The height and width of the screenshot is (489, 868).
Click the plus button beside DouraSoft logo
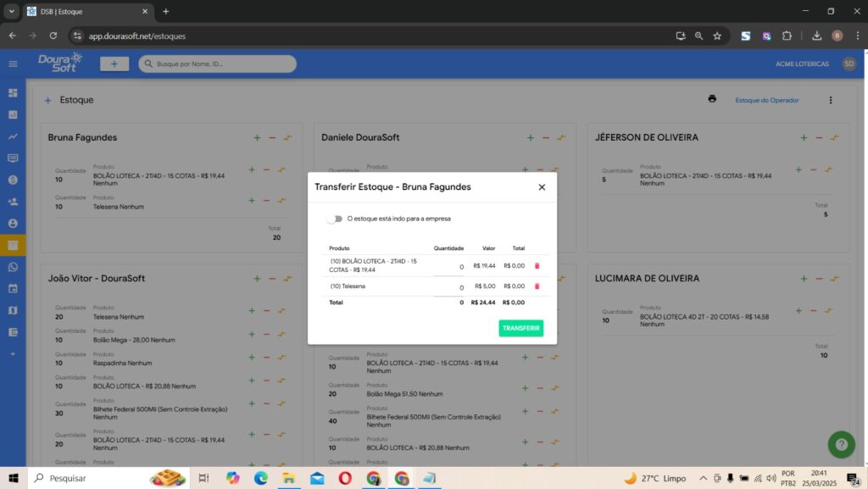point(114,64)
